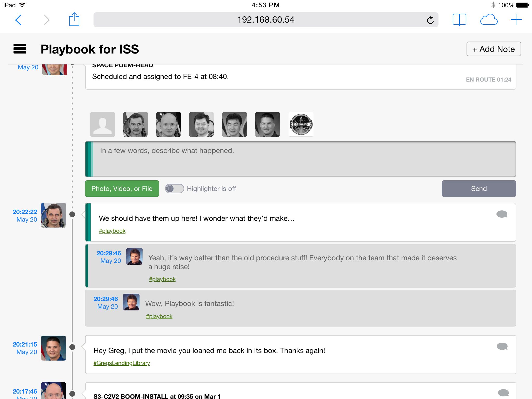Viewport: 532px width, 399px height.
Task: Open the #GregsLendingLibrary hashtag link
Action: tap(122, 363)
